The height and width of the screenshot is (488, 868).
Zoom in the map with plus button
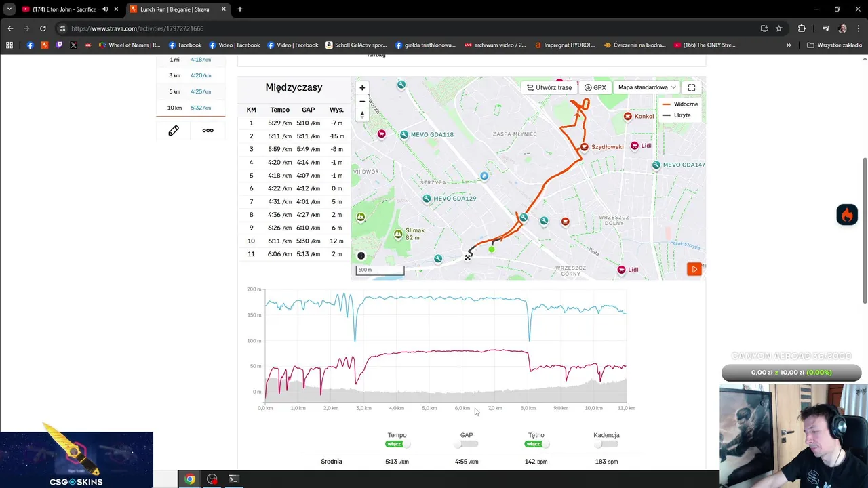tap(362, 87)
